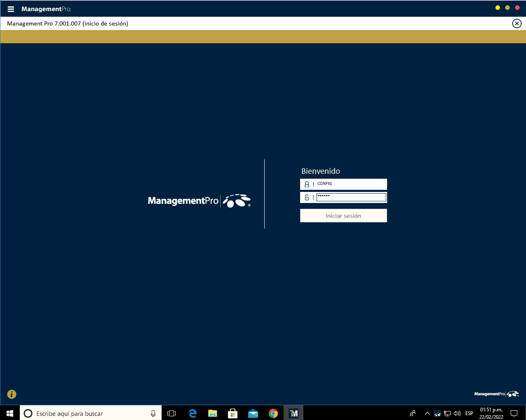The height and width of the screenshot is (420, 526).
Task: Click the ESP language indicator
Action: click(469, 413)
